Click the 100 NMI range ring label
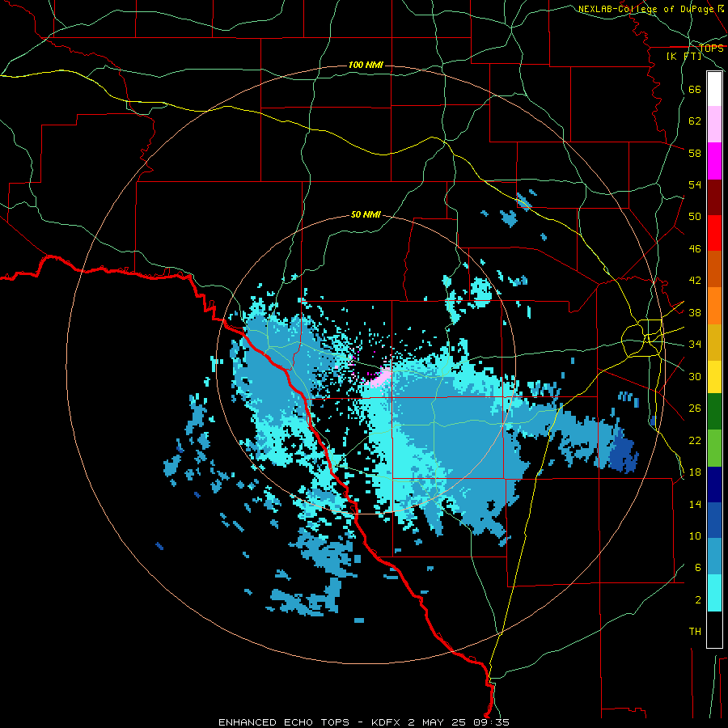728x728 pixels. point(366,65)
